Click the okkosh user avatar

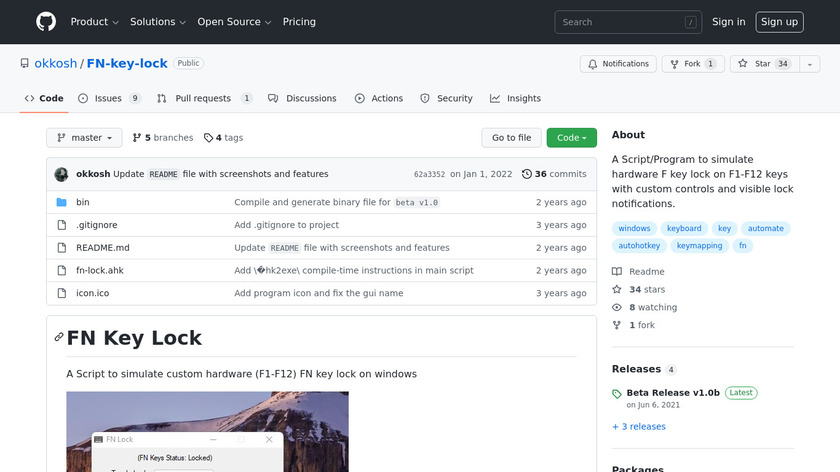(61, 174)
